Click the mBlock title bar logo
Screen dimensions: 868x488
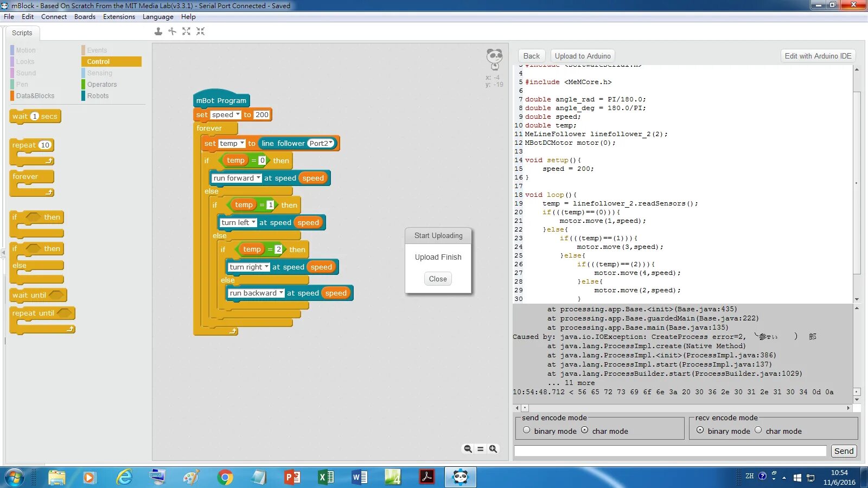[x=5, y=5]
